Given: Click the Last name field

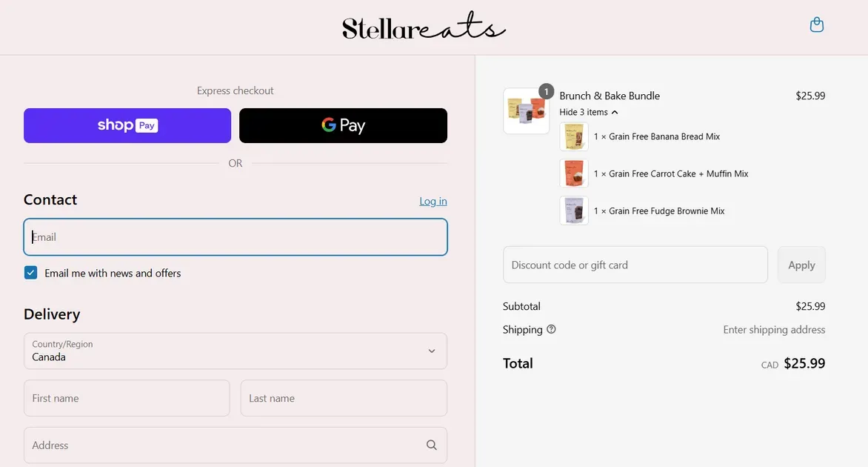Looking at the screenshot, I should [x=344, y=398].
